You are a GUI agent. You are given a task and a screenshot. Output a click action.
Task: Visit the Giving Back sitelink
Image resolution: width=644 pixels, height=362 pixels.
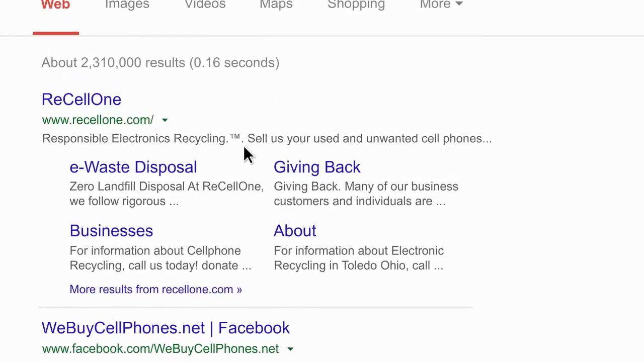point(317,167)
